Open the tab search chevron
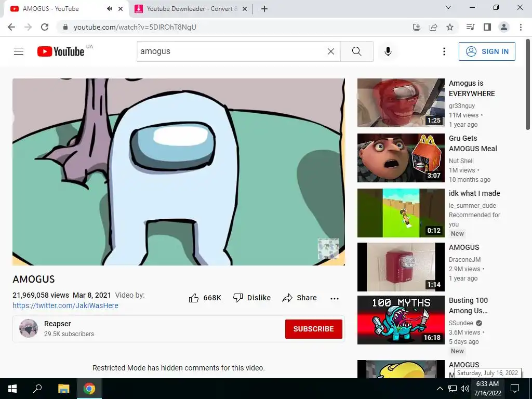Screen dimensions: 532x399 click(448, 7)
